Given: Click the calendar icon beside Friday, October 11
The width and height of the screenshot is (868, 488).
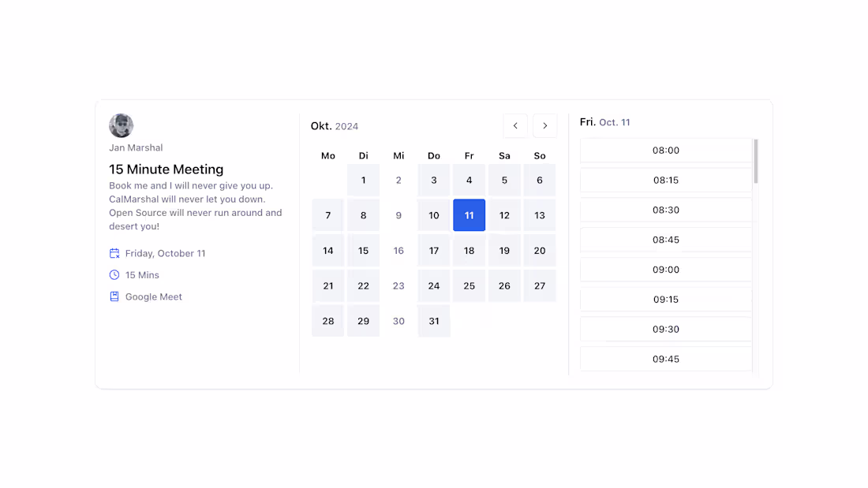Looking at the screenshot, I should click(114, 253).
